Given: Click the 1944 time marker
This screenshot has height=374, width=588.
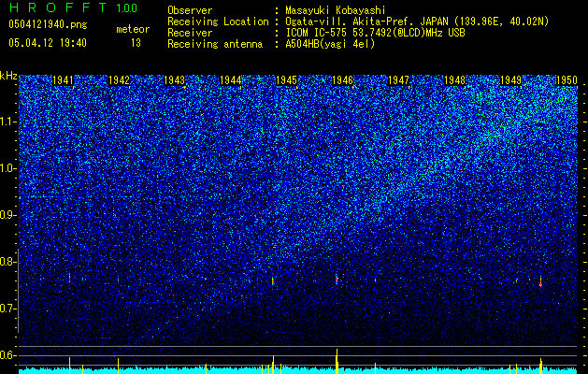Looking at the screenshot, I should (x=230, y=80).
